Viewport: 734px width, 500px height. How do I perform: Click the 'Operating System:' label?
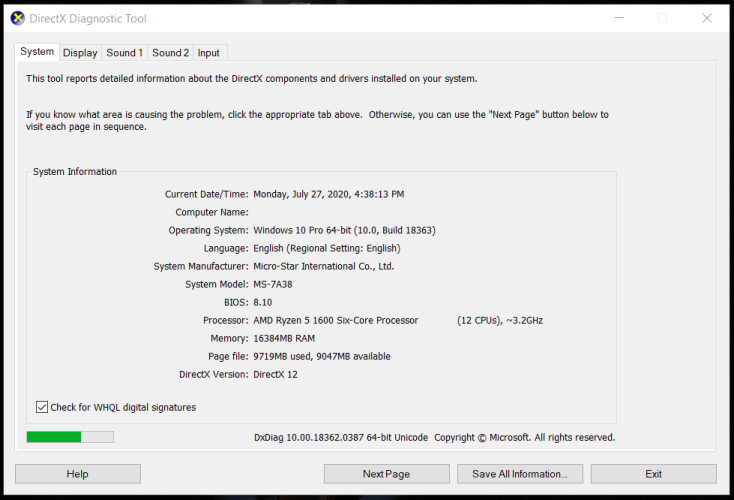tap(209, 230)
